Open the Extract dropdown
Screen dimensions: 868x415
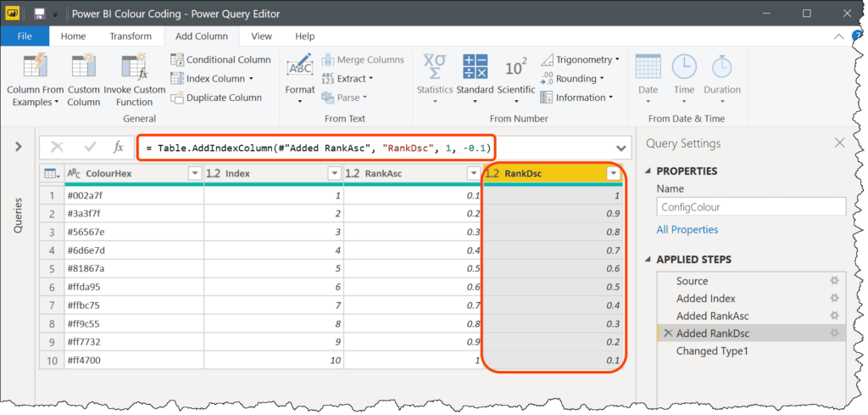click(x=348, y=79)
